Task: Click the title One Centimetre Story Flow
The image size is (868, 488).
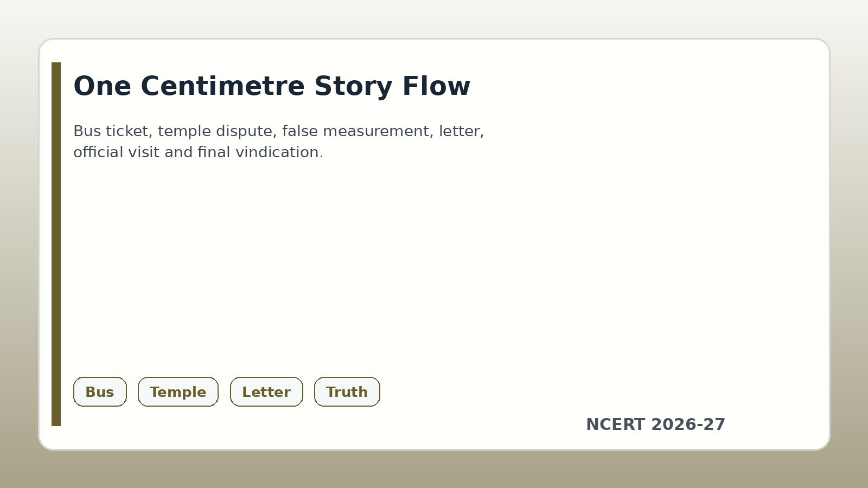Action: pos(272,86)
